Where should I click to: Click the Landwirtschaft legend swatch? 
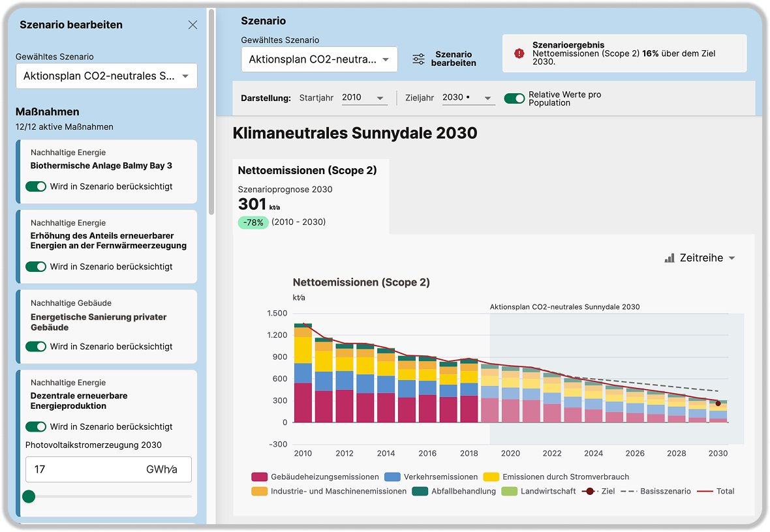coord(509,492)
